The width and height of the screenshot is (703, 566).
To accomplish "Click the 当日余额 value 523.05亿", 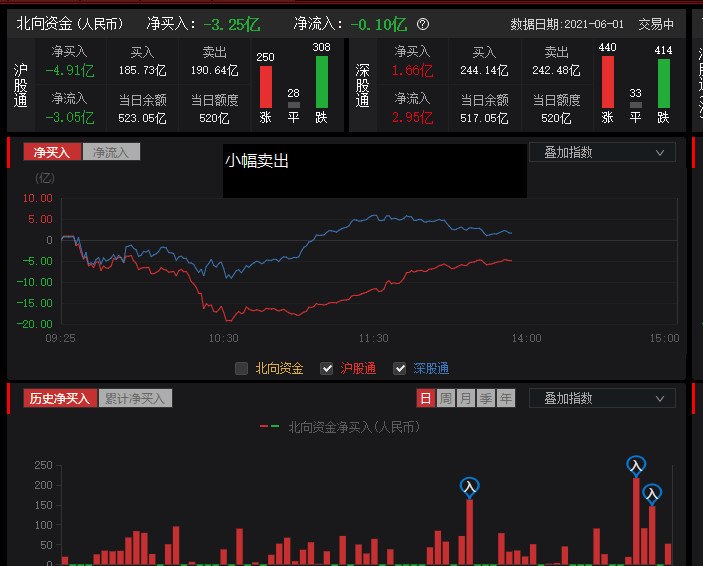I will point(143,118).
